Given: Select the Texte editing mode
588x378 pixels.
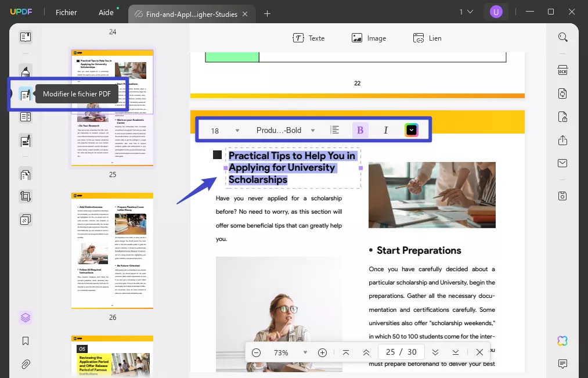Looking at the screenshot, I should 309,38.
